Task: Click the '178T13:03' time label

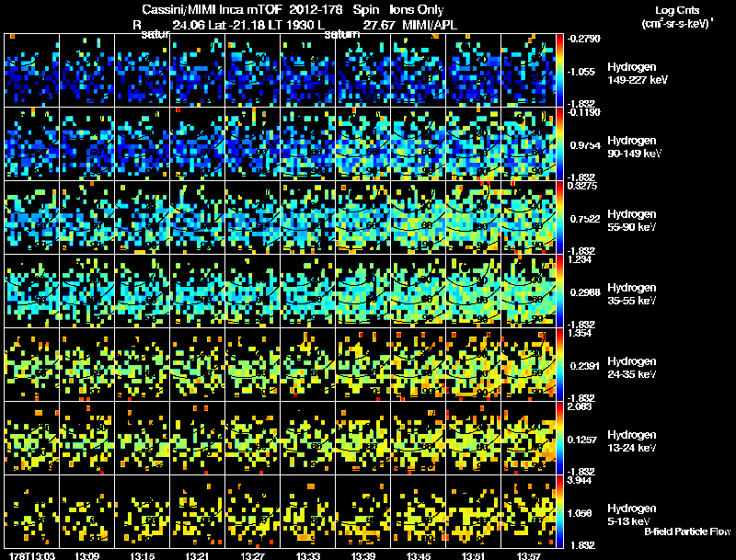Action: click(32, 555)
